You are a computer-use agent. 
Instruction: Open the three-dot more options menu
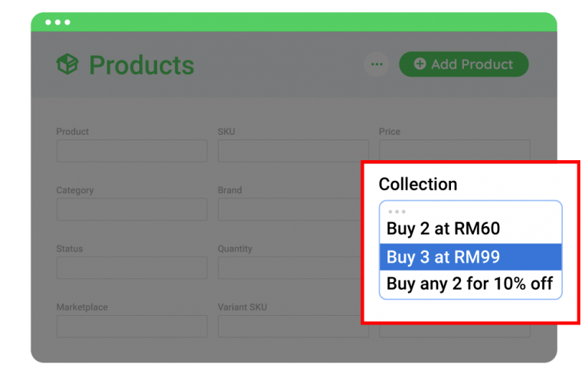point(377,64)
